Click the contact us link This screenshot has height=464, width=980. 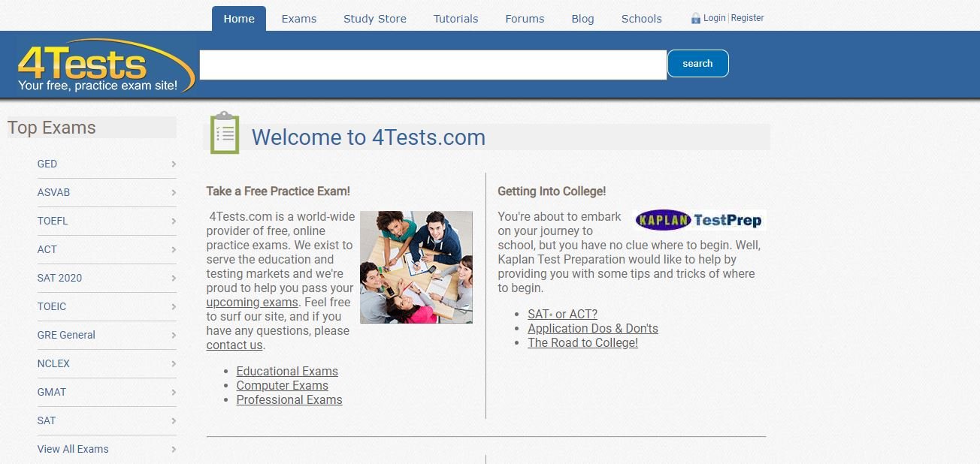pyautogui.click(x=234, y=345)
